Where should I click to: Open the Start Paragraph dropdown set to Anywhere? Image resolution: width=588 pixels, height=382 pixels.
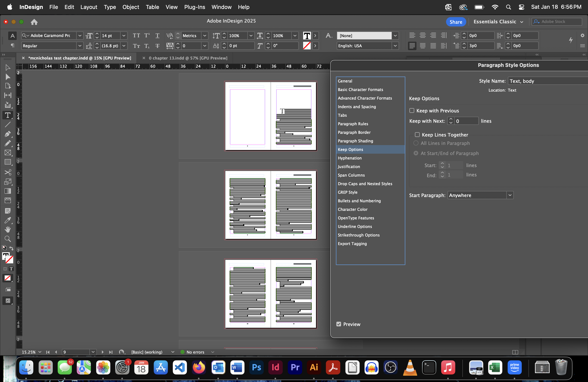510,195
